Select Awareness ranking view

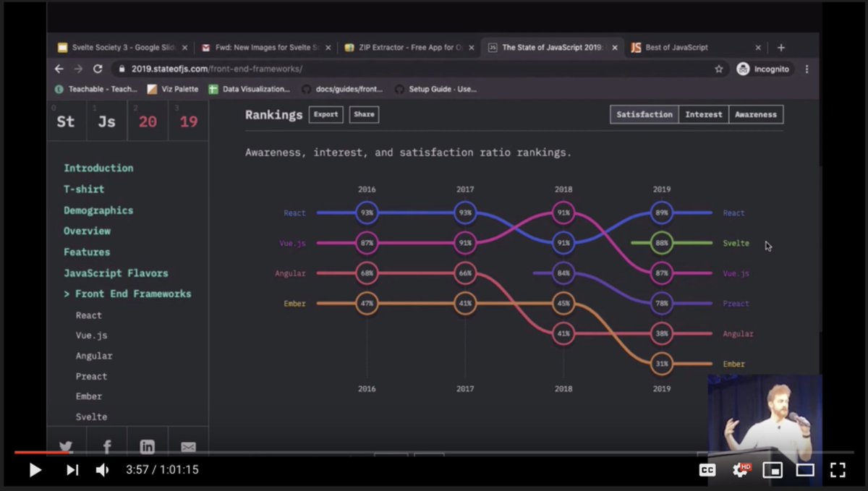click(756, 114)
